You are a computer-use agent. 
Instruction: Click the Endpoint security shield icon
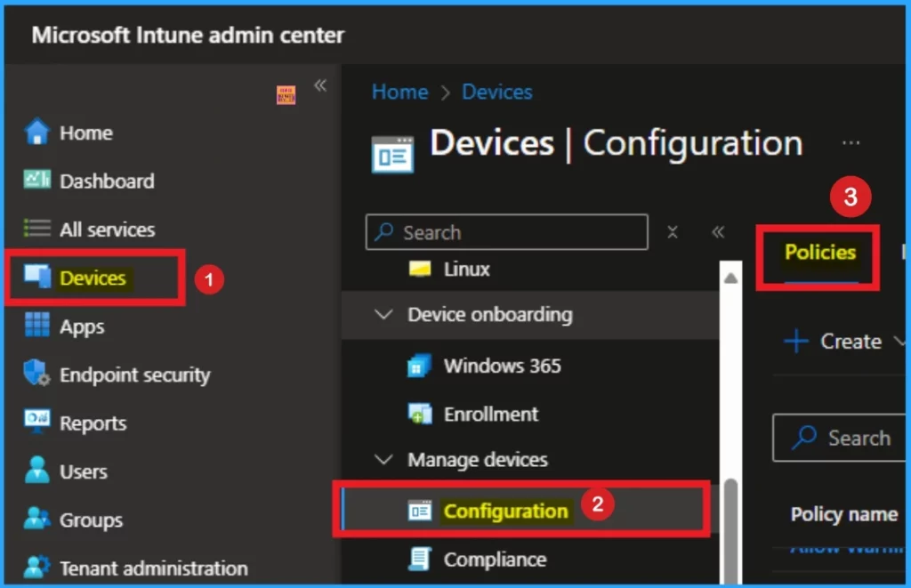tap(36, 373)
